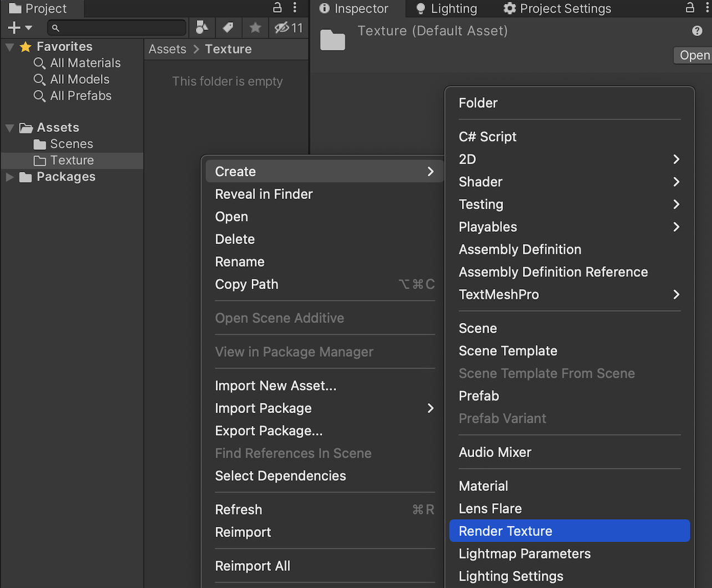712x588 pixels.
Task: Click the Search by Type icon
Action: [202, 27]
